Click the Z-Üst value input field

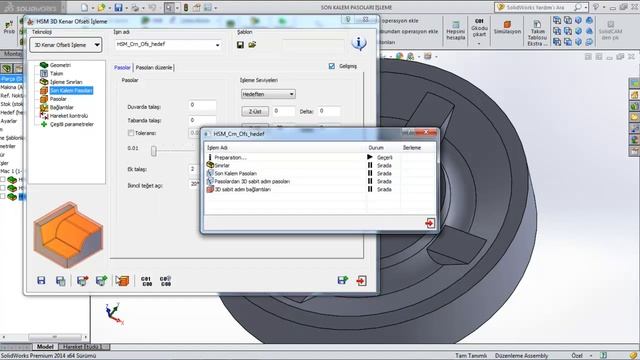[284, 111]
